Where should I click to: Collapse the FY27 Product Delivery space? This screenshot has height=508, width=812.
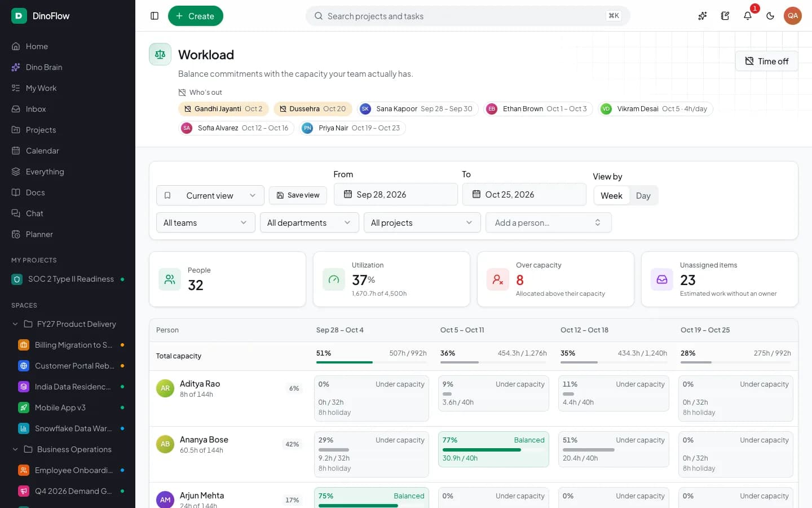[x=15, y=324]
